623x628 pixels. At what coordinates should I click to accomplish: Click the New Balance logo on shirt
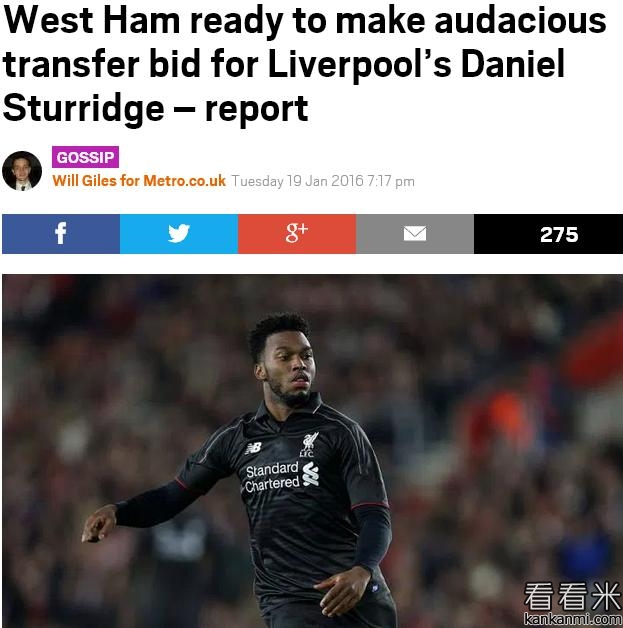(253, 448)
